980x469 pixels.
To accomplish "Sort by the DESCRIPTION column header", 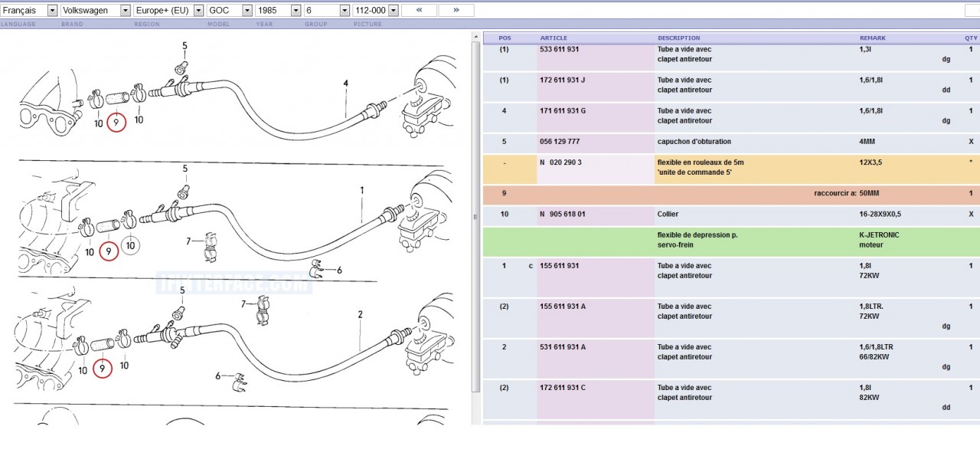I will (678, 38).
